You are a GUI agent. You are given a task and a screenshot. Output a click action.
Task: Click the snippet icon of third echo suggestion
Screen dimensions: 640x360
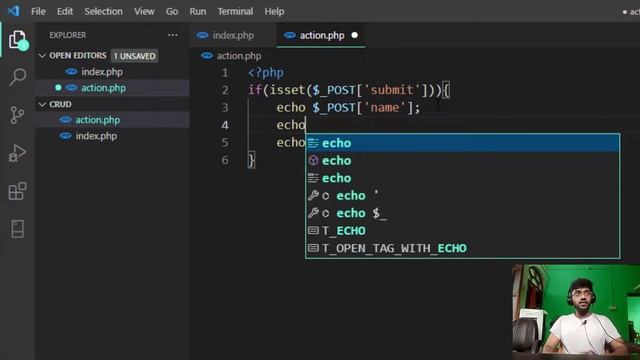[313, 178]
